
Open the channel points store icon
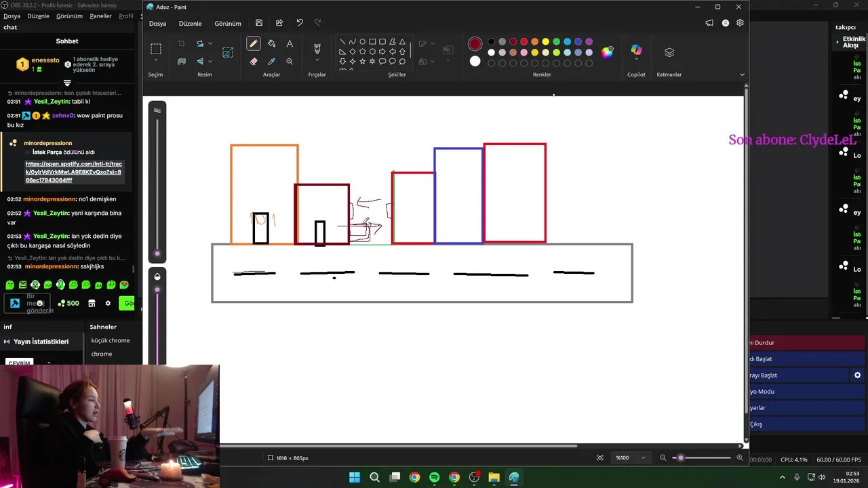(x=92, y=303)
